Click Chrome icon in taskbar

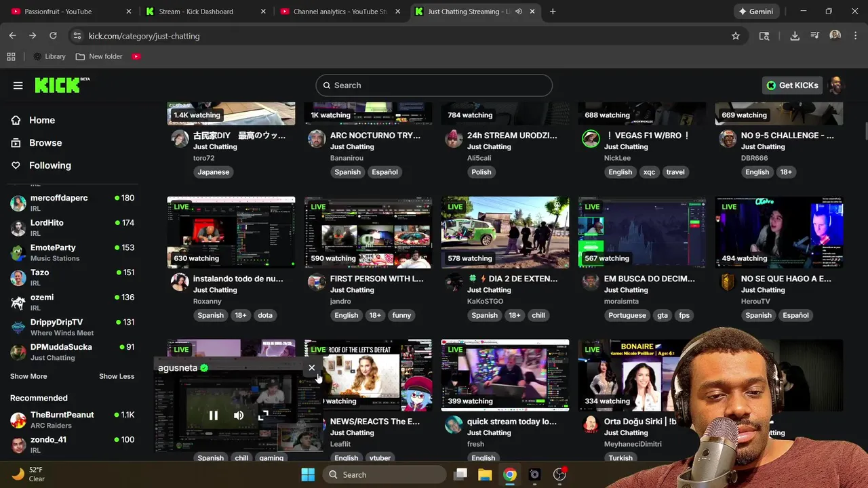click(510, 474)
